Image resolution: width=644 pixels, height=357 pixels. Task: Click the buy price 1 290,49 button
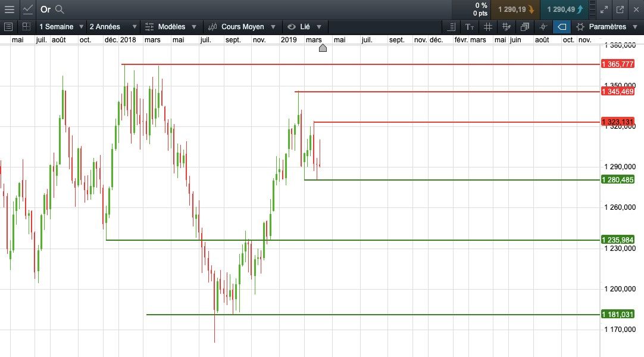pyautogui.click(x=565, y=10)
